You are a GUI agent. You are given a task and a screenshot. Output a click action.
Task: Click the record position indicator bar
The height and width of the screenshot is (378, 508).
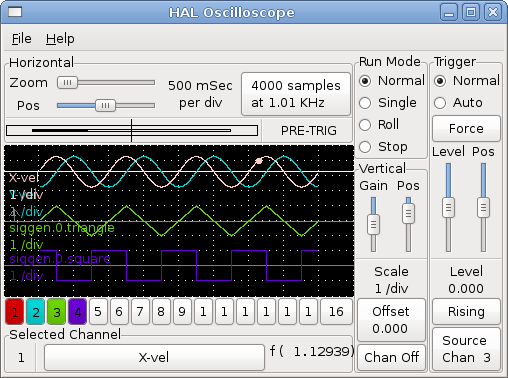click(x=132, y=130)
